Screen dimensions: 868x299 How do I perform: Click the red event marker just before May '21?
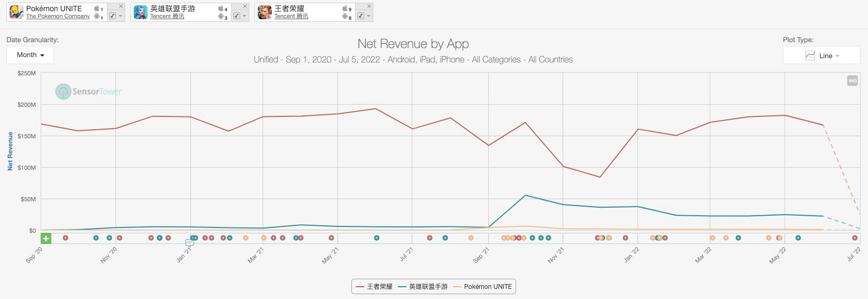coord(331,238)
